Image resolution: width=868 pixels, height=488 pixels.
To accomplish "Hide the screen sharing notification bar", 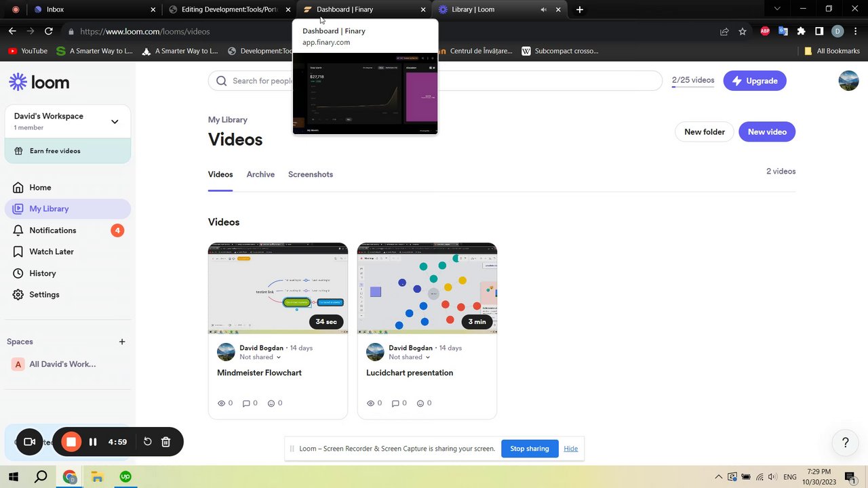I will 571,449.
